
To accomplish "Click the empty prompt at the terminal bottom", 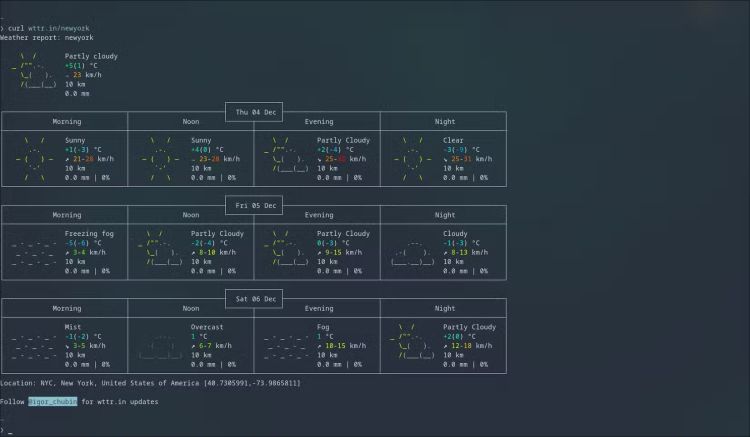I will click(x=10, y=429).
